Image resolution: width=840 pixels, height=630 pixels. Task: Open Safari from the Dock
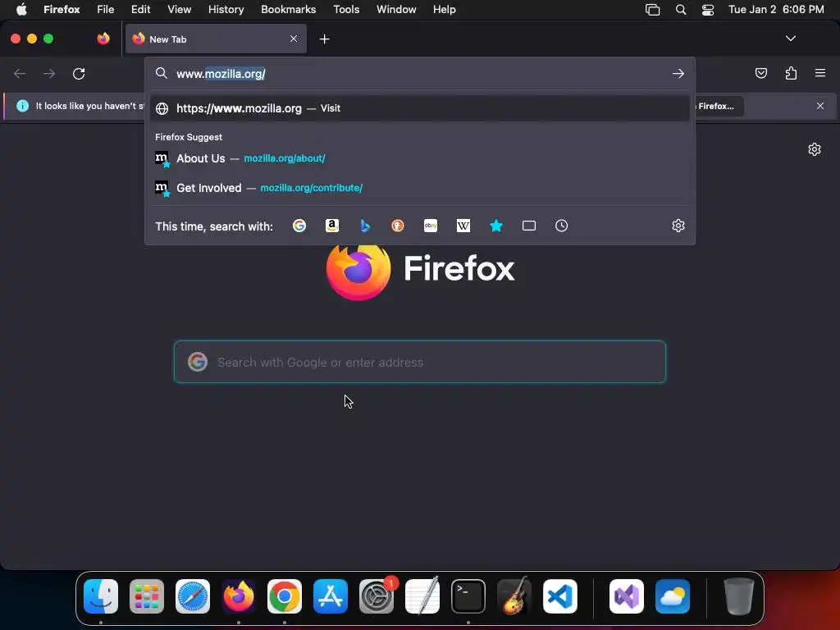click(193, 596)
